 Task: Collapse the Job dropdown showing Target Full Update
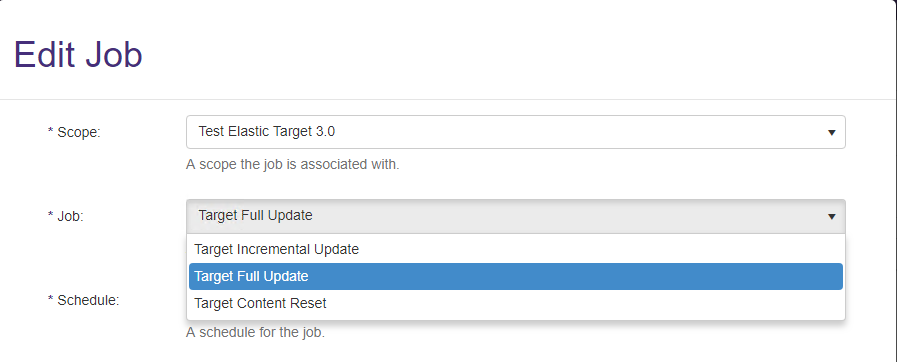tap(515, 216)
